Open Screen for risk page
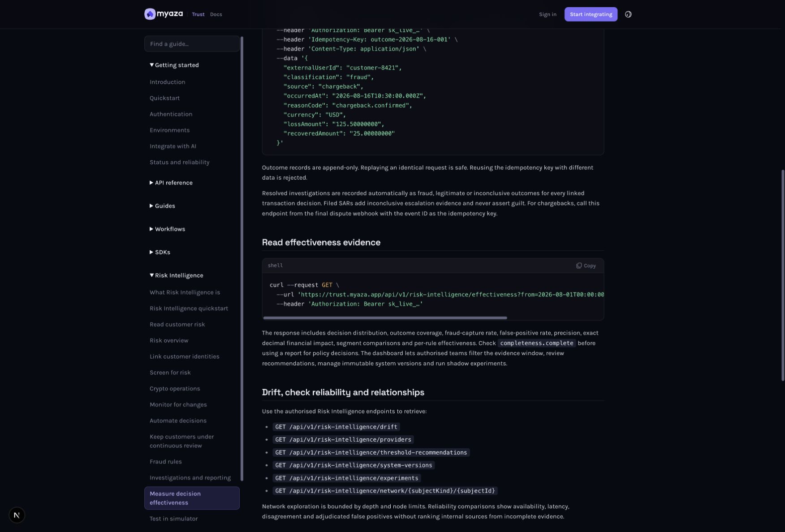This screenshot has width=785, height=532. click(170, 373)
